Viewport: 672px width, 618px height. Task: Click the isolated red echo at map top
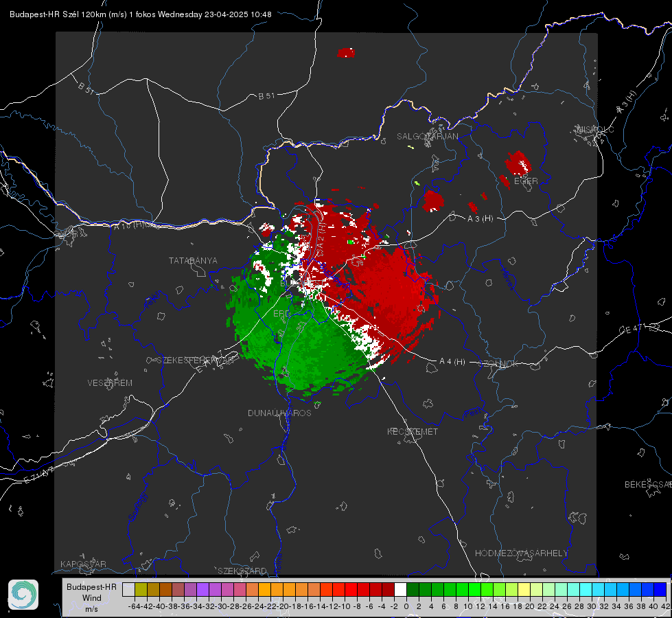click(x=346, y=53)
